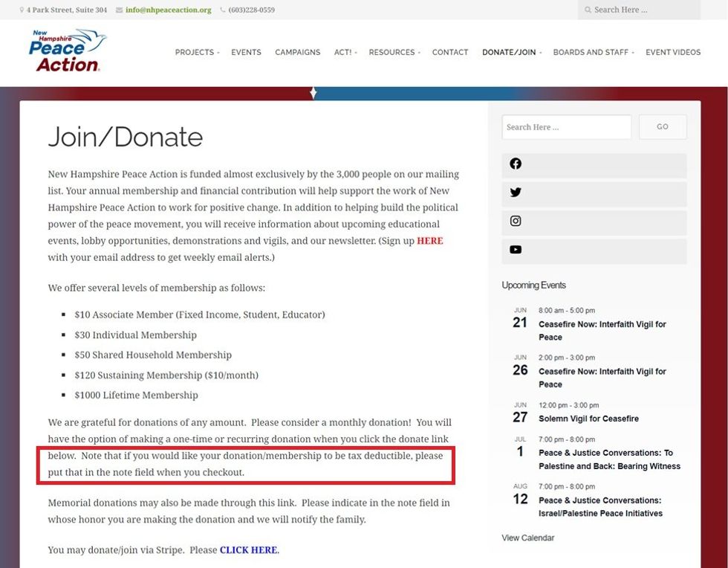
Task: Open the YouTube social icon link
Action: (x=516, y=250)
